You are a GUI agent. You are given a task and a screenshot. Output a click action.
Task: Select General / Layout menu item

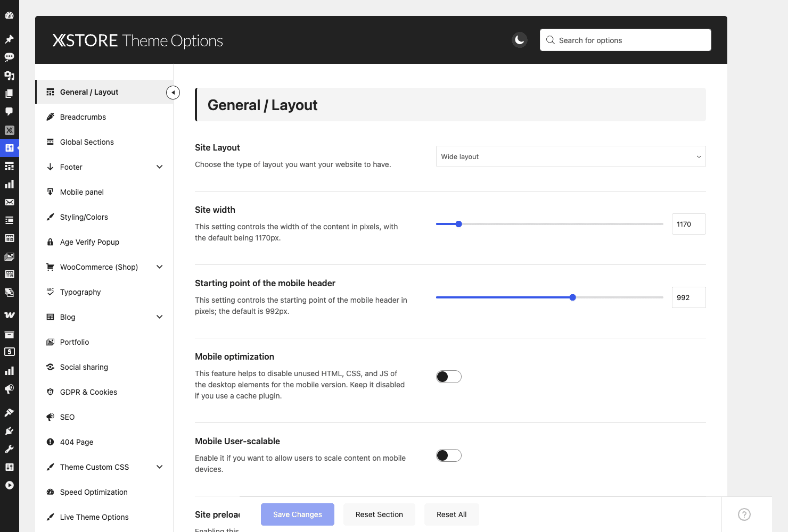[104, 92]
